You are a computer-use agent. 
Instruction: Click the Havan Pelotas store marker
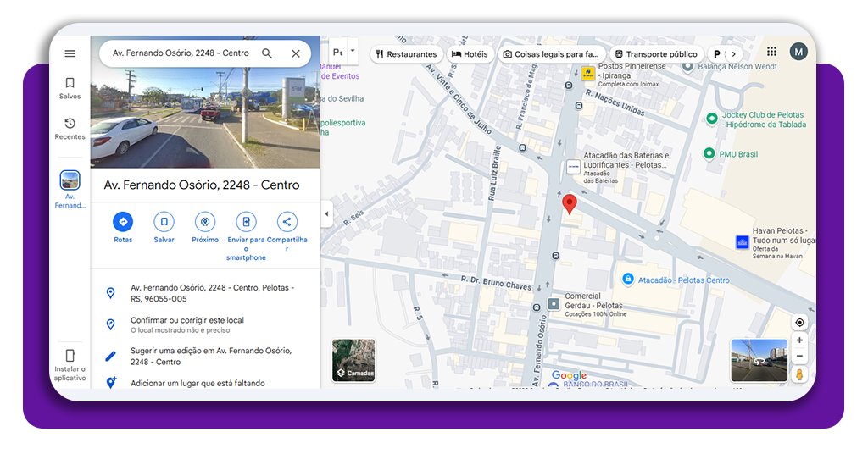coord(743,241)
